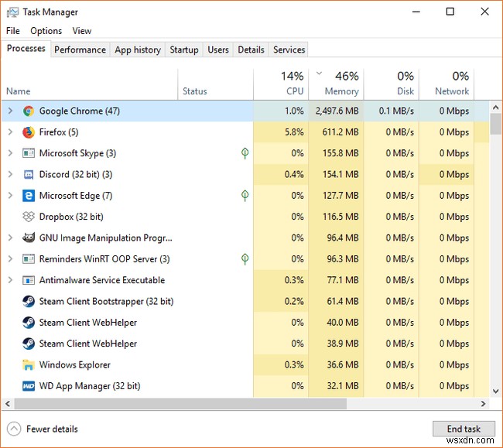Expand the Firefox process group
The width and height of the screenshot is (503, 448).
(x=10, y=132)
